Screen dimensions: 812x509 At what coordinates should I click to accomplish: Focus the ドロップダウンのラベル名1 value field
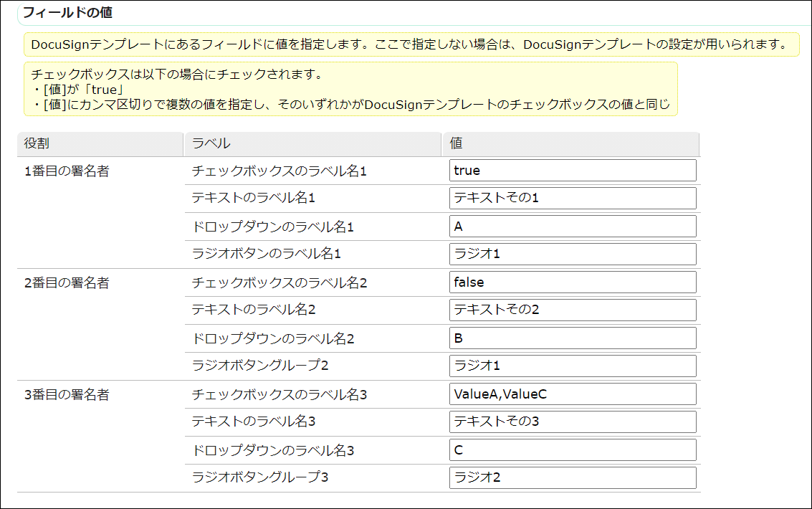(x=573, y=227)
